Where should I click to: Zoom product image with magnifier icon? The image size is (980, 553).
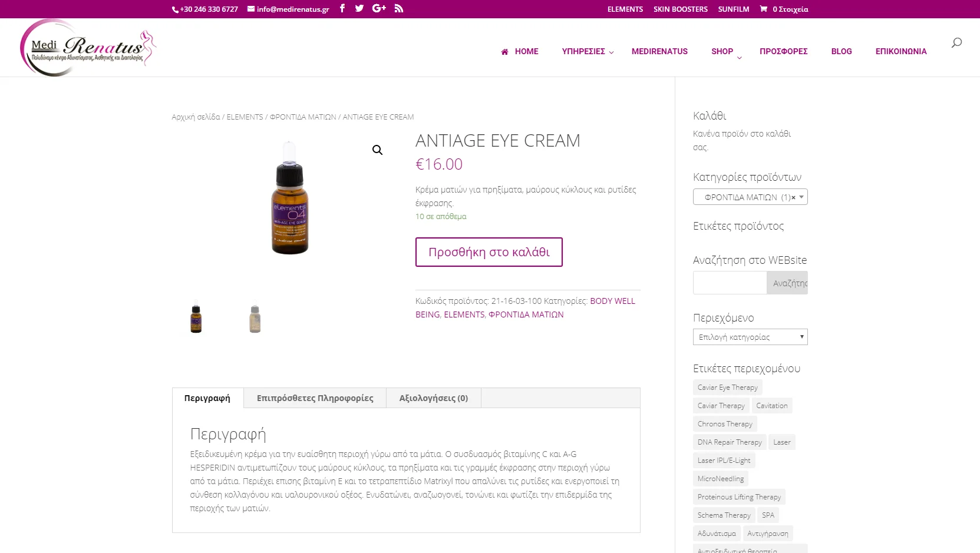(377, 150)
